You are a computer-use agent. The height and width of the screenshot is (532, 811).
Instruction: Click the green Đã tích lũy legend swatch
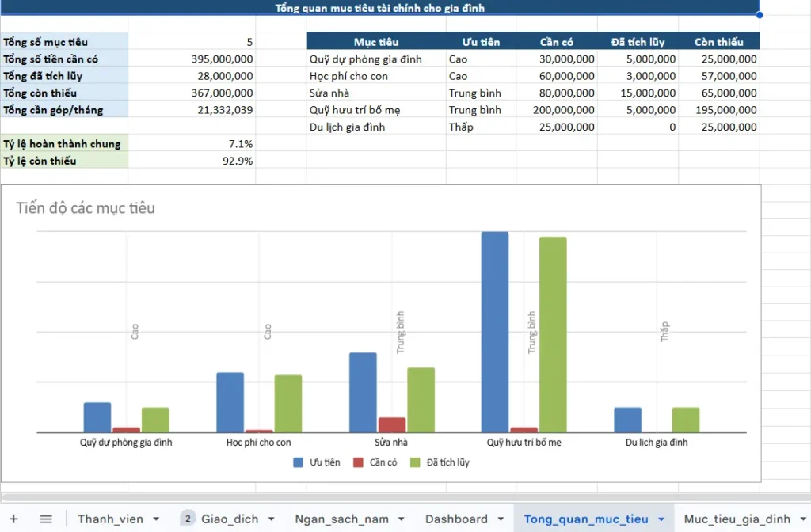tap(415, 462)
